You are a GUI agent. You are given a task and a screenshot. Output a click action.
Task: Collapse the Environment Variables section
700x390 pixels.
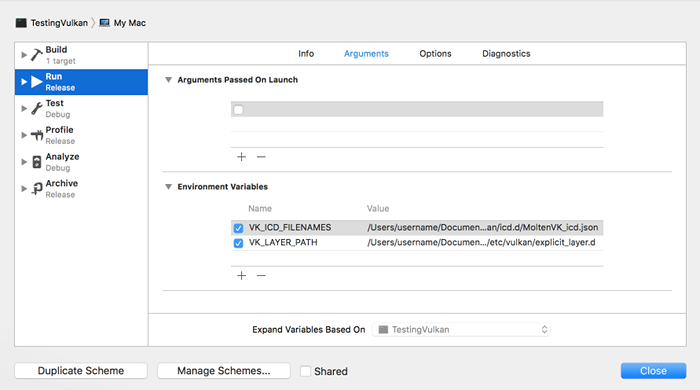click(x=168, y=187)
